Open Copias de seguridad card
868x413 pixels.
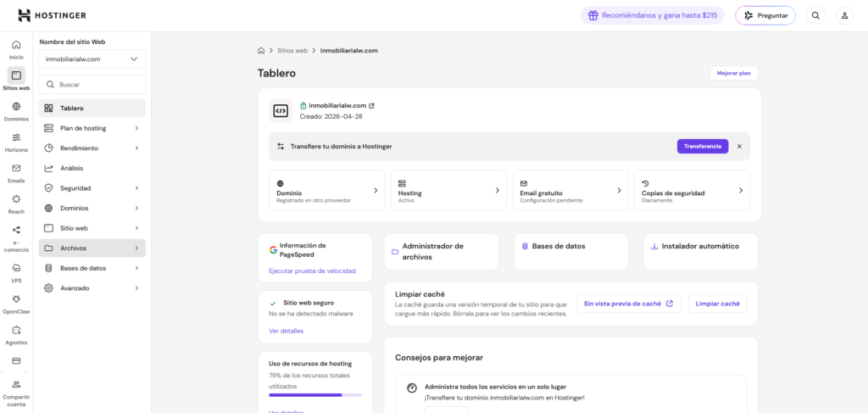pyautogui.click(x=692, y=191)
